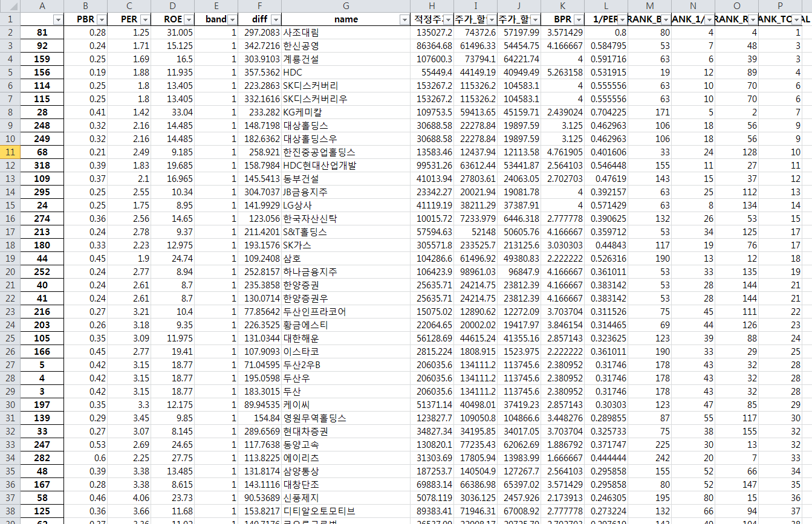The height and width of the screenshot is (524, 812).
Task: Click the name cell 신풍제지
Action: pos(346,498)
